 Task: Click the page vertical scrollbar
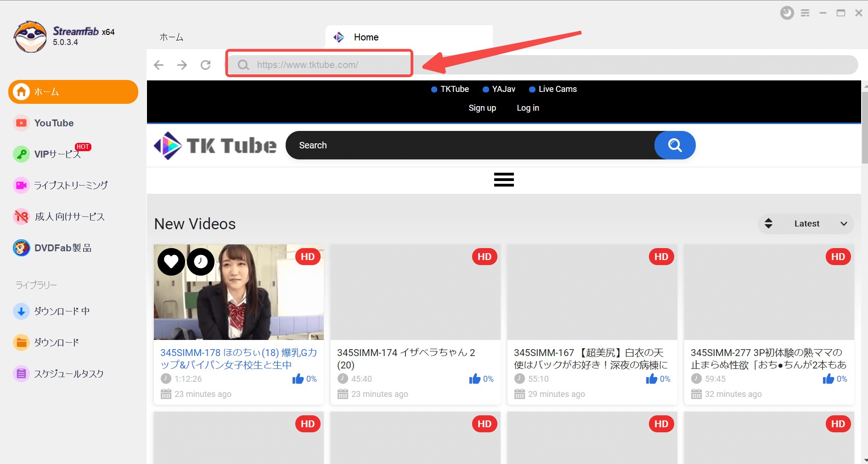pos(864,127)
